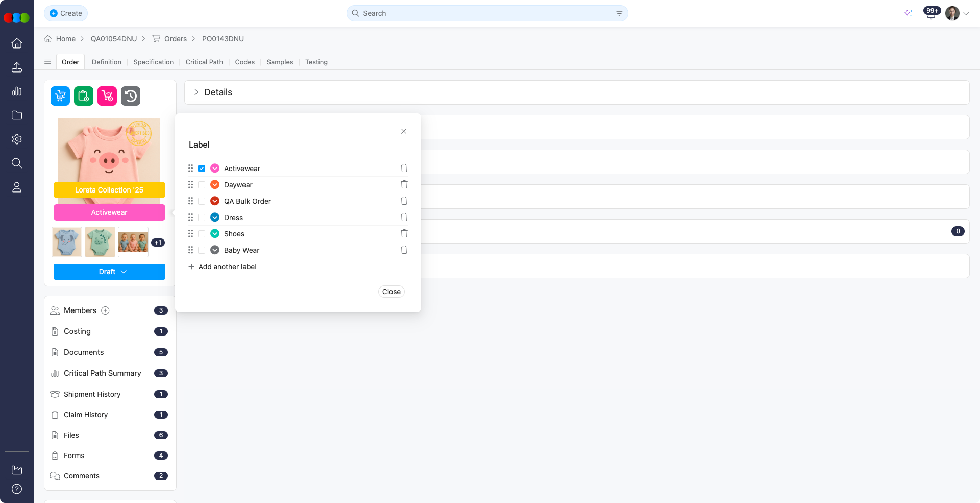Open user profile menu chevron

point(966,14)
